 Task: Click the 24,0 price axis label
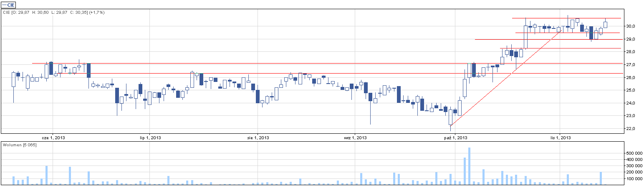(x=630, y=103)
